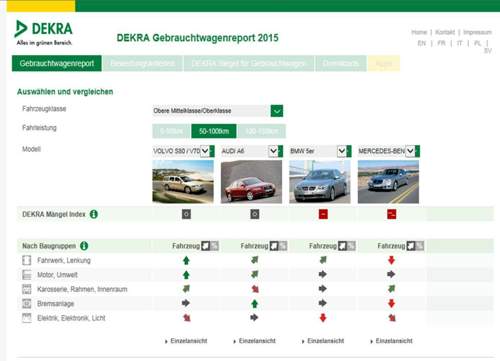Toggle grey comparison icon in Audi Fahrzeug header
Image resolution: width=500 pixels, height=361 pixels.
(x=283, y=246)
